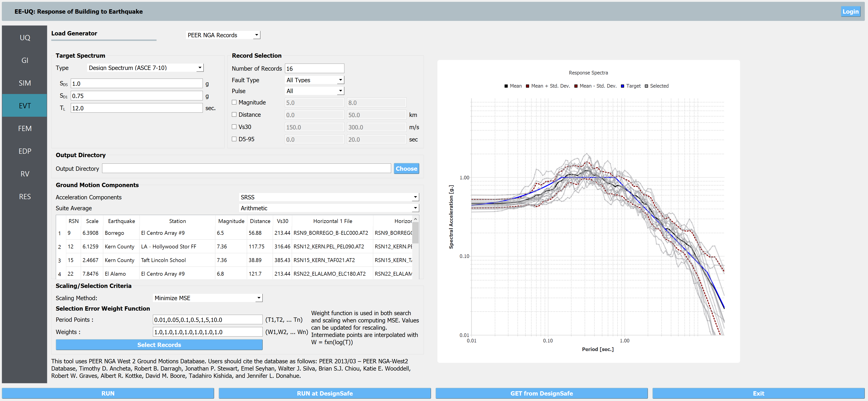Screen dimensions: 868x401
Task: Enable the Distance filter checkbox
Action: coord(234,115)
